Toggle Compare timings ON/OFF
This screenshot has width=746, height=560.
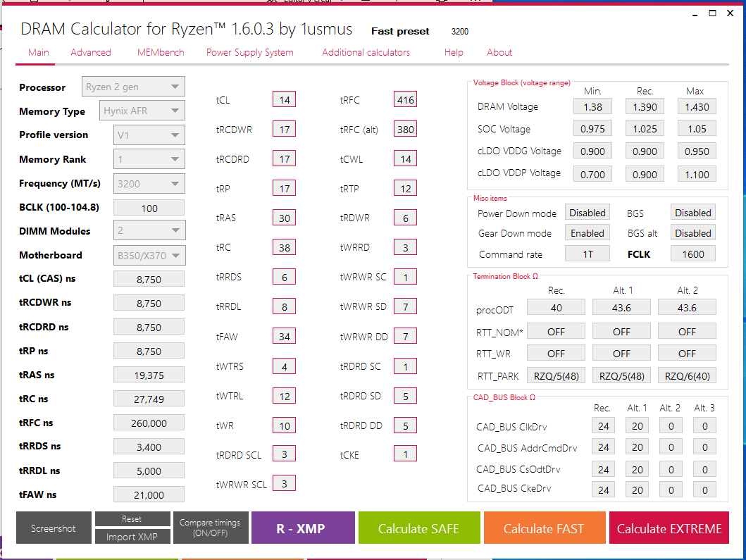(x=210, y=528)
